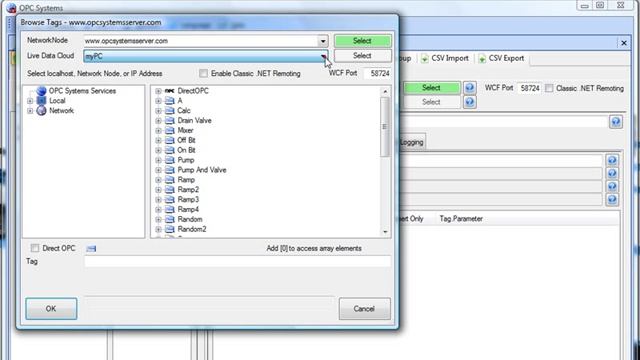Expand the Local tree node

point(30,101)
